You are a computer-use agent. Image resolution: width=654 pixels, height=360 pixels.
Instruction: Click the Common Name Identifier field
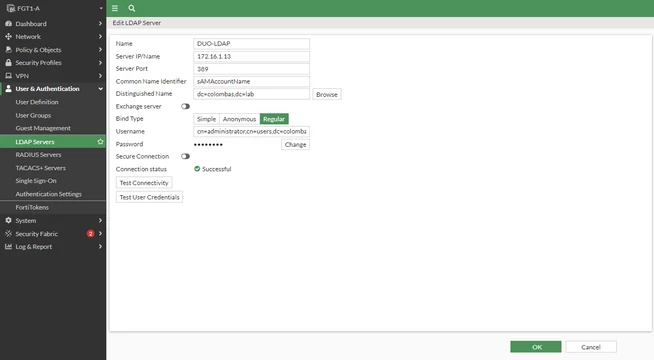click(x=252, y=81)
